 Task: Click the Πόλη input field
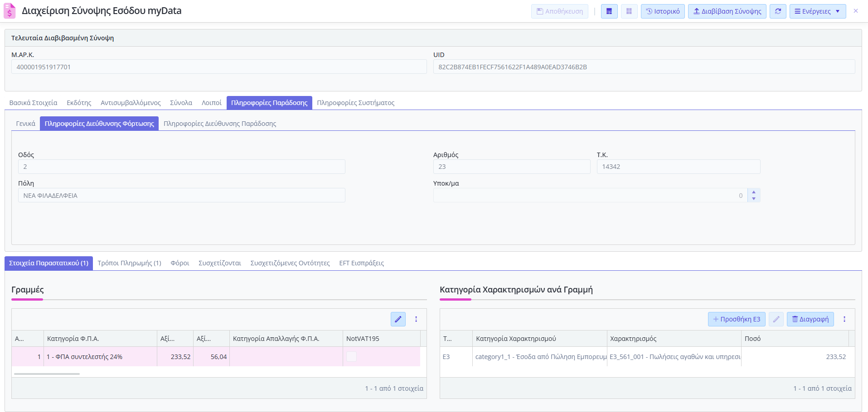tap(182, 196)
